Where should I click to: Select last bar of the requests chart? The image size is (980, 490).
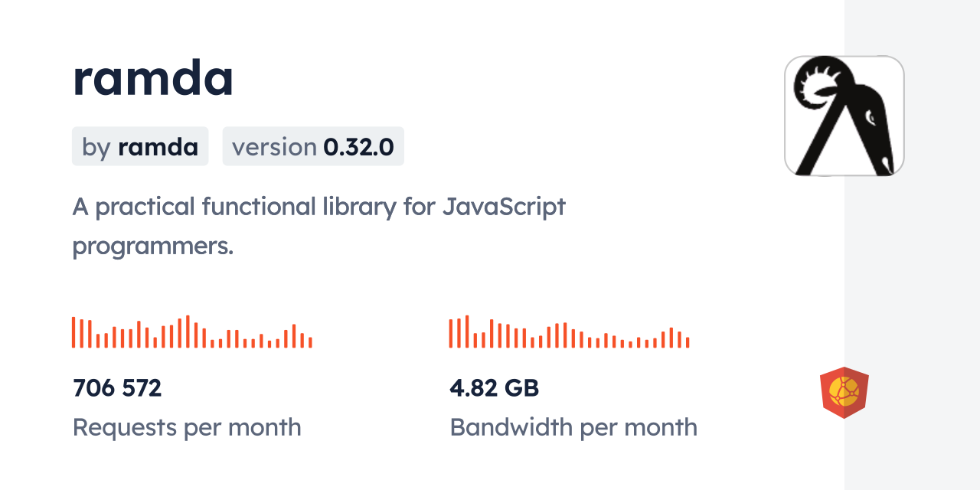tap(310, 342)
